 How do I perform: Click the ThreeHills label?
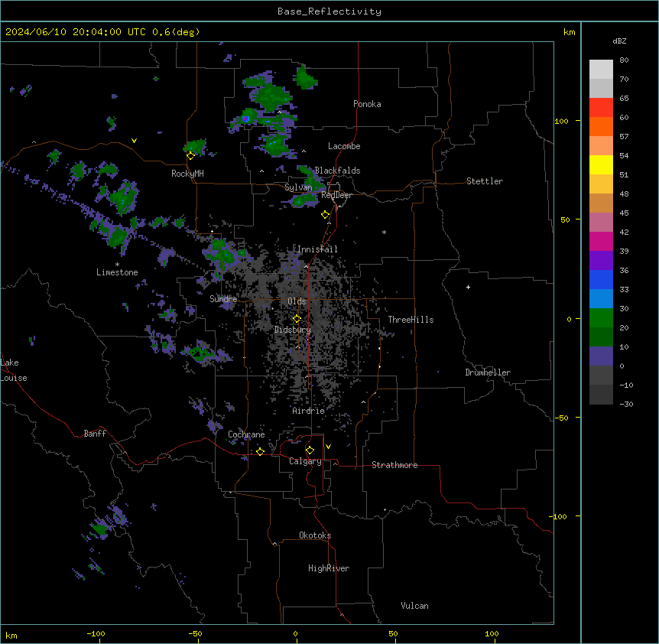411,320
